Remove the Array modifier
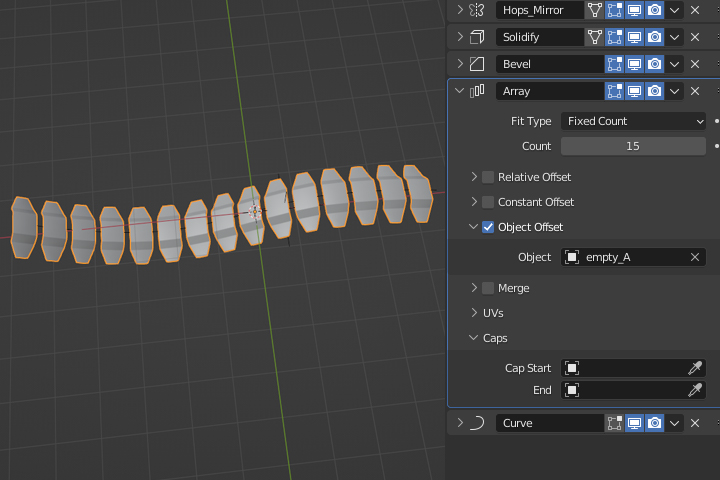Screen dimensions: 720x480 click(695, 91)
